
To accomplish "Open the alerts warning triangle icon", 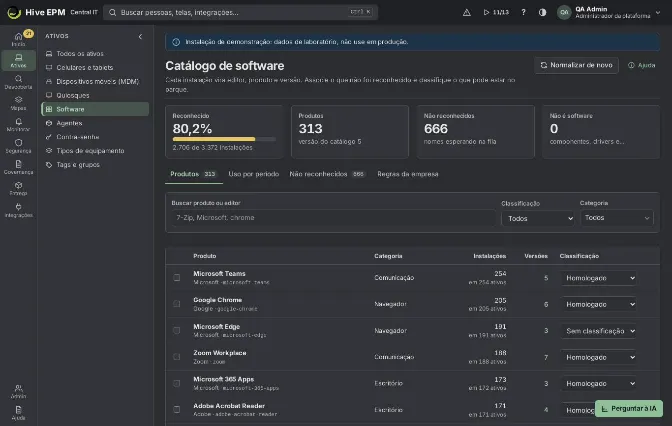I will tap(467, 12).
